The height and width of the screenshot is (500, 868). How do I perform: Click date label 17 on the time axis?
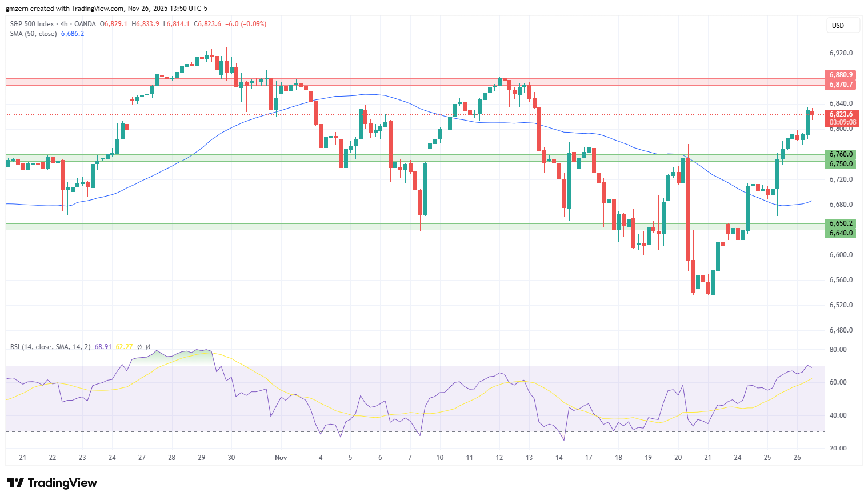[x=589, y=458]
